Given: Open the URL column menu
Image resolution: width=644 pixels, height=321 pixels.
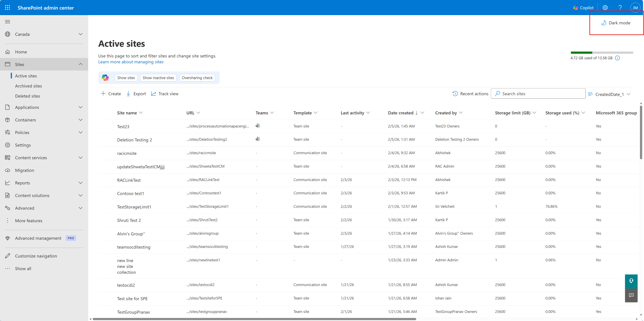Looking at the screenshot, I should pos(193,113).
